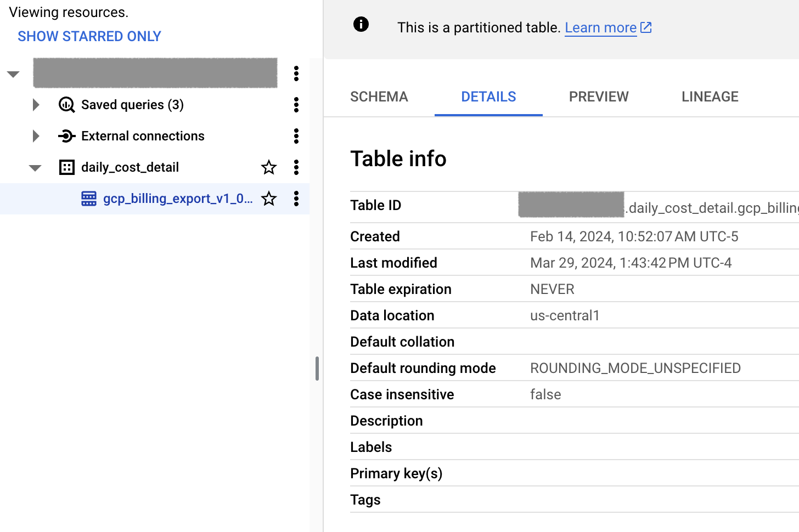Select the gcp_billing_export_v1 table row
The width and height of the screenshot is (799, 532).
coord(155,199)
